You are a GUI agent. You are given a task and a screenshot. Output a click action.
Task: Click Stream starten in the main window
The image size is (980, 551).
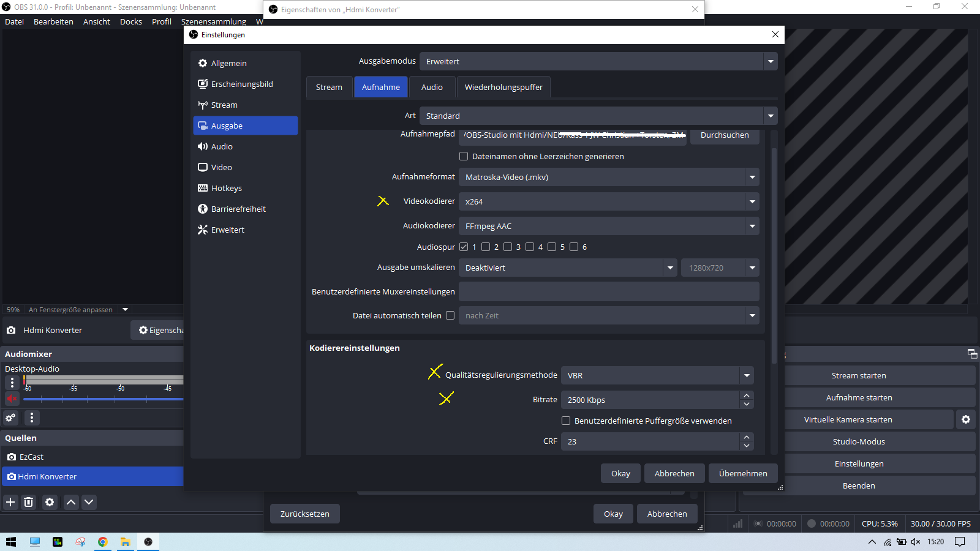pyautogui.click(x=859, y=375)
